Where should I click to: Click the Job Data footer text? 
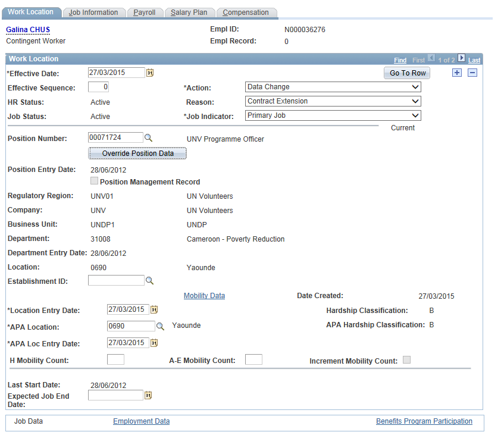[x=29, y=421]
